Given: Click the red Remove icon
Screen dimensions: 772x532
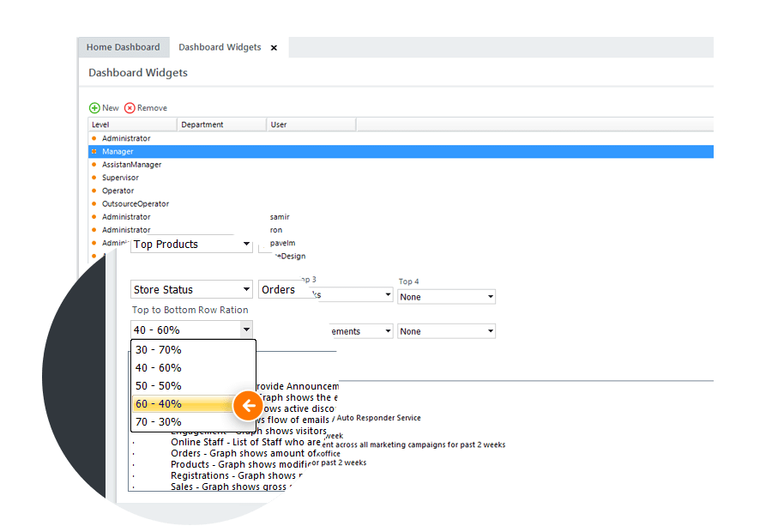Looking at the screenshot, I should click(x=130, y=108).
